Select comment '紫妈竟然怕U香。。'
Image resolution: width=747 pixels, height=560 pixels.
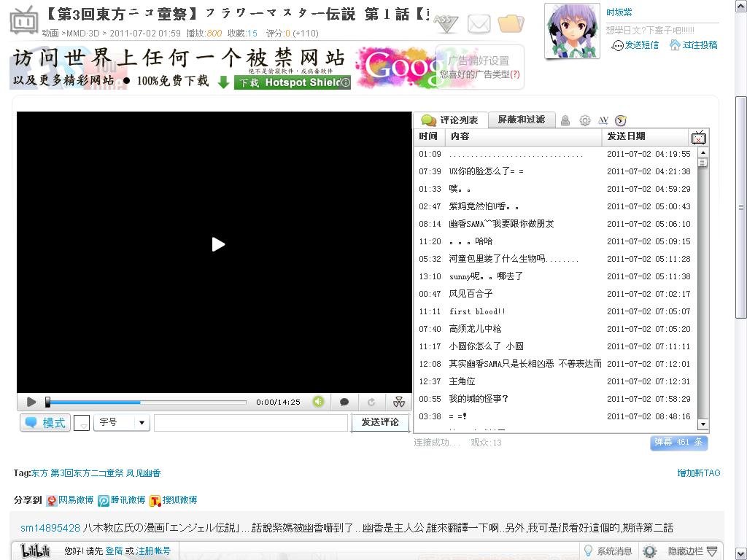(x=555, y=206)
